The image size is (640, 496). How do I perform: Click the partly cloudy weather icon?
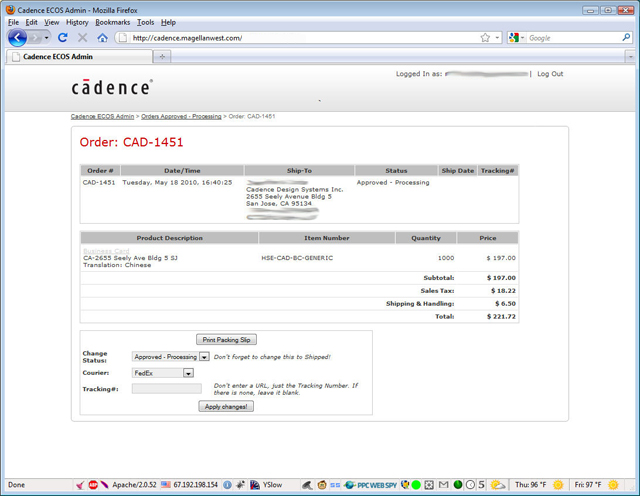(498, 485)
